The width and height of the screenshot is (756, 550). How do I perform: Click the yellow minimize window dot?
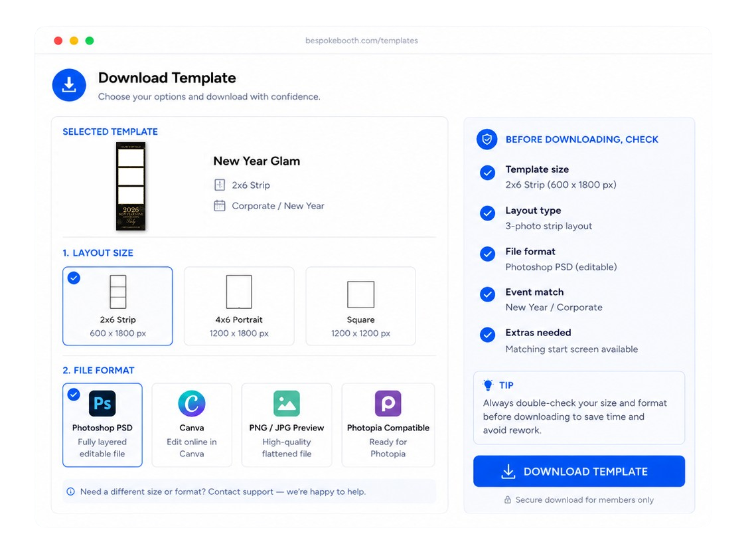tap(74, 41)
